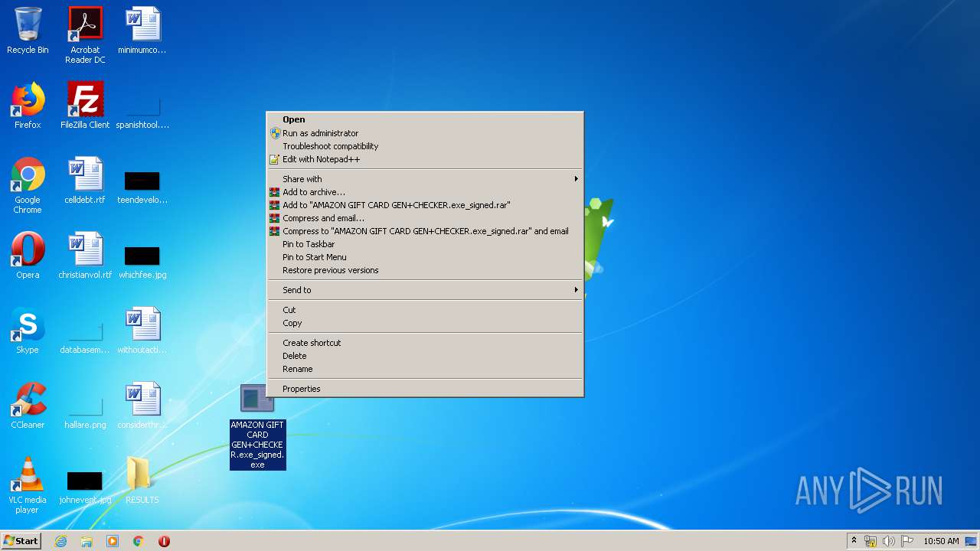
Task: Open Action Center flag icon
Action: click(x=906, y=541)
